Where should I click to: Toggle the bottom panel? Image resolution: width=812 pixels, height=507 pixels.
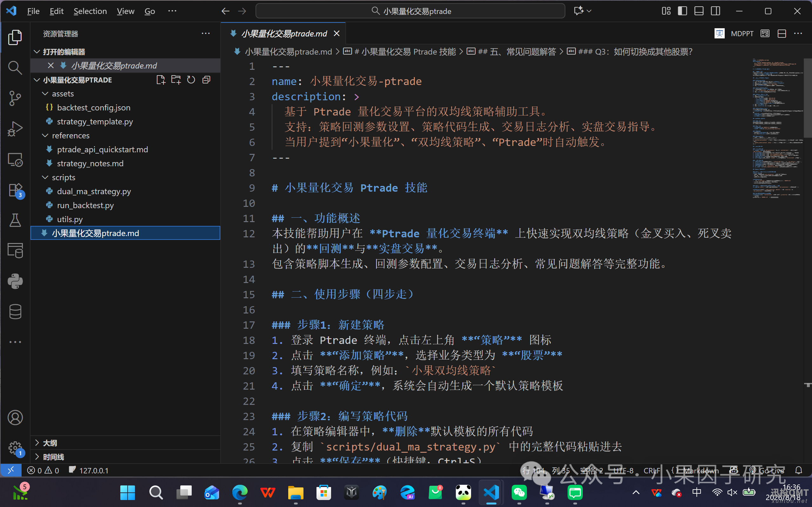tap(699, 11)
